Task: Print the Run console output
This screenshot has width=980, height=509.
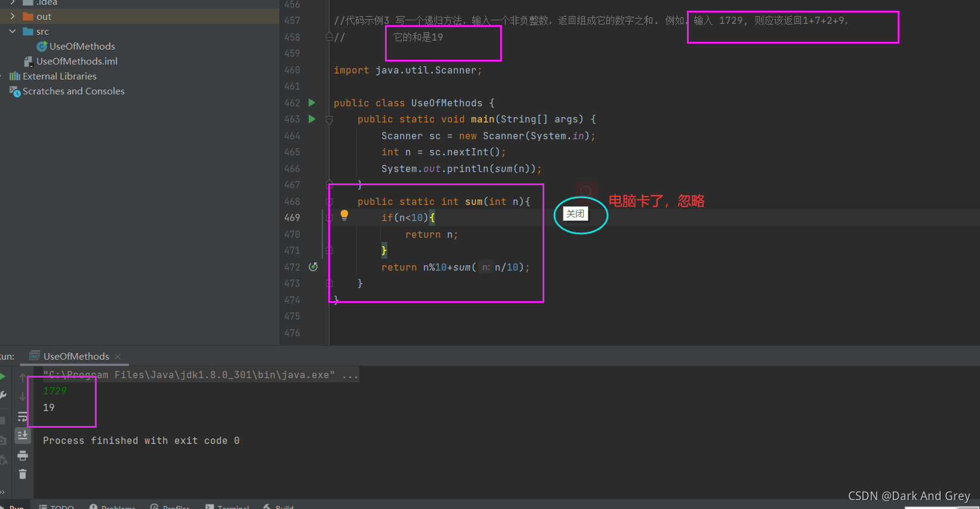Action: (23, 456)
